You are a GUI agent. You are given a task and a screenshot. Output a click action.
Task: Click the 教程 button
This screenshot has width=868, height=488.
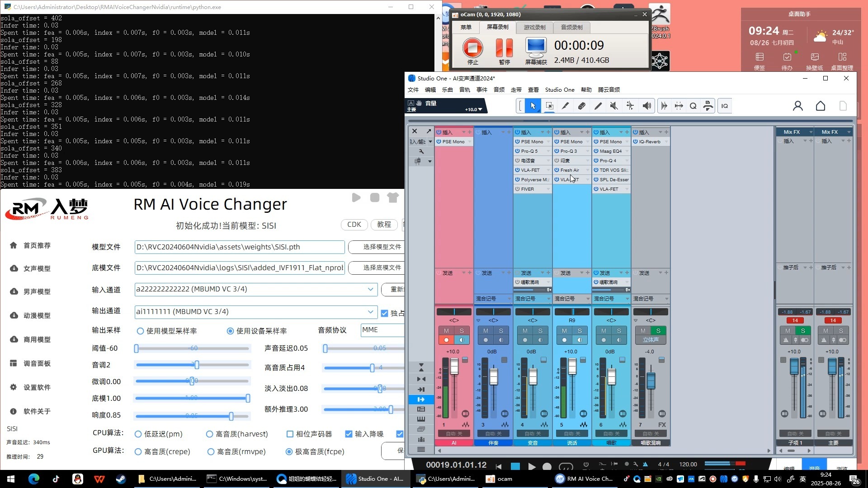pyautogui.click(x=384, y=225)
